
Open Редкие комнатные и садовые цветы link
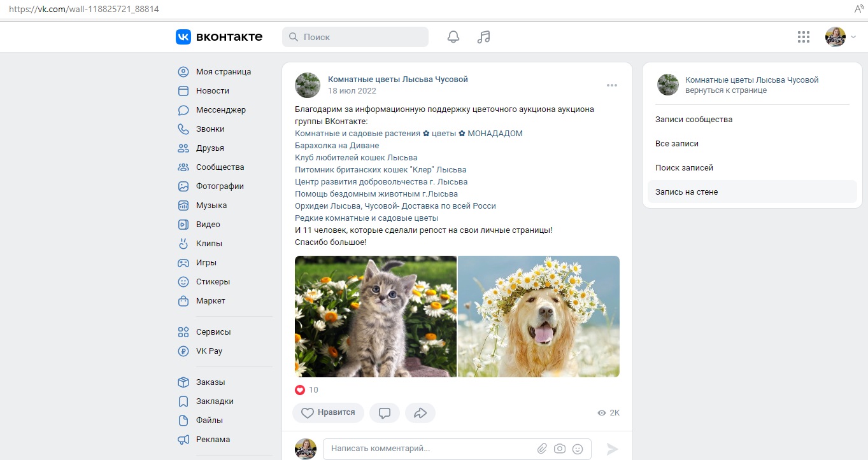[x=367, y=218]
